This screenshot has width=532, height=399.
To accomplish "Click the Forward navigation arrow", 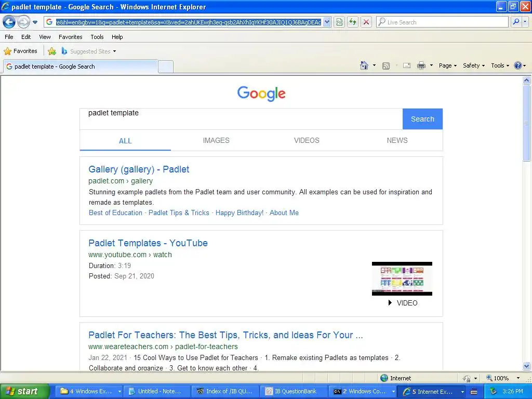I will pos(23,22).
